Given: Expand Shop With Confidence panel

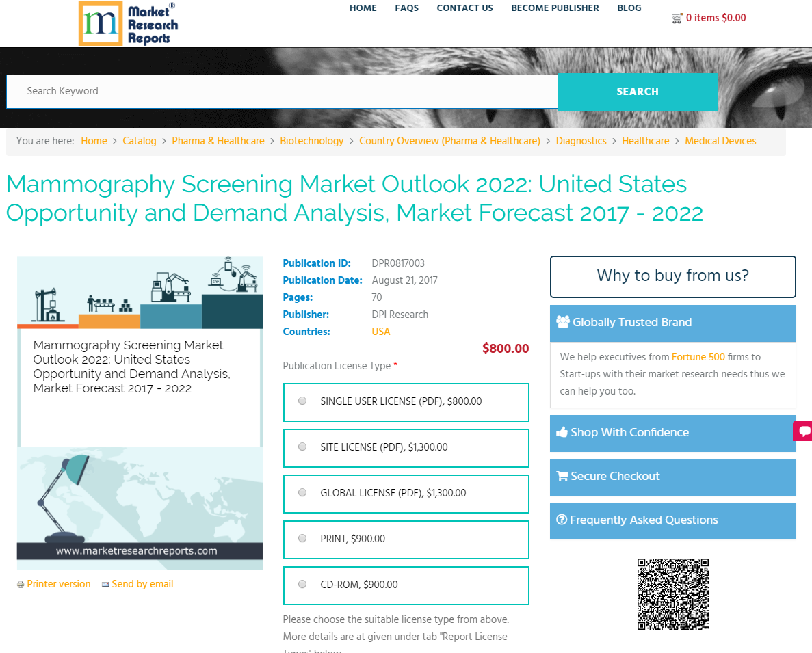Looking at the screenshot, I should [672, 433].
